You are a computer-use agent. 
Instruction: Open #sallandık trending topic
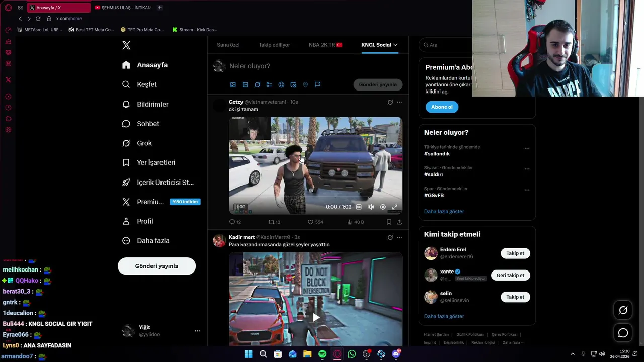click(x=437, y=154)
